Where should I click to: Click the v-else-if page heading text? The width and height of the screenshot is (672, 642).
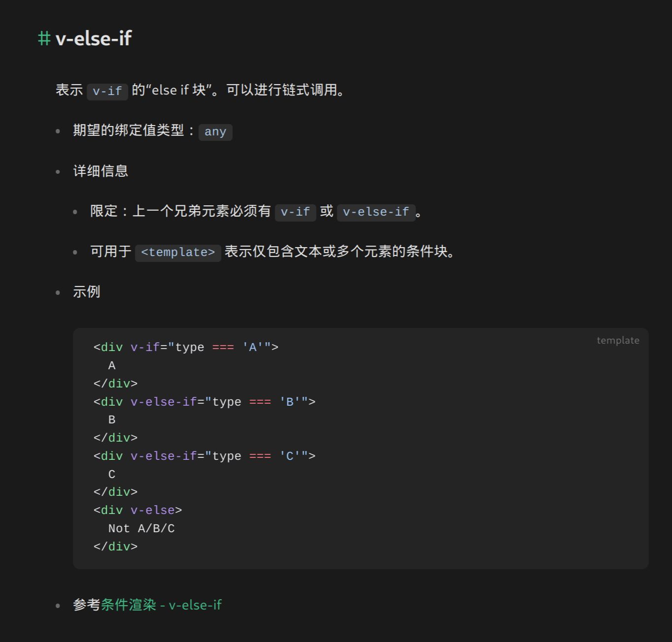coord(94,38)
